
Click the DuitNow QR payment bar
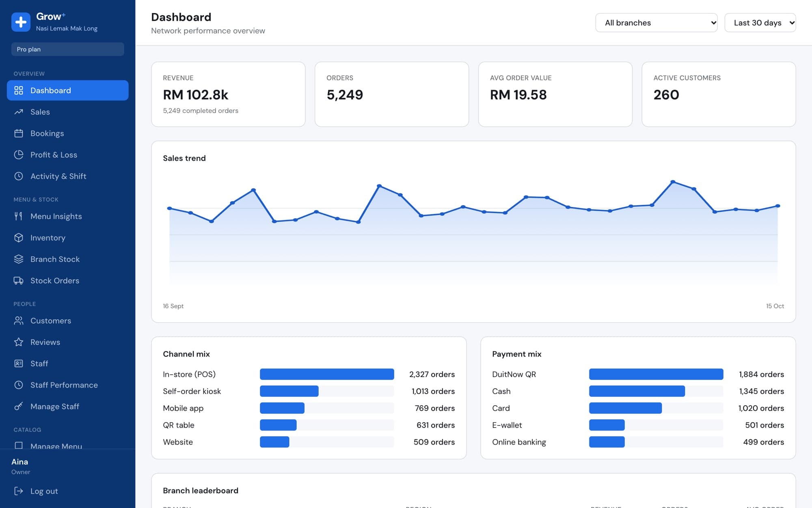coord(656,374)
